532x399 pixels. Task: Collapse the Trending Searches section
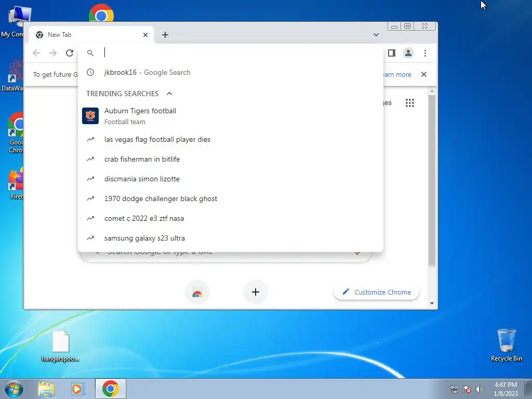point(169,94)
